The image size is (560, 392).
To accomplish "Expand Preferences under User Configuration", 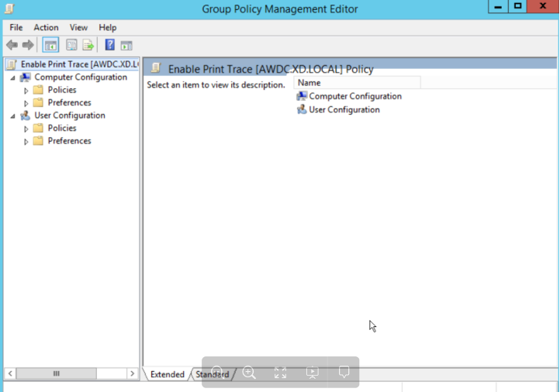I will click(x=26, y=142).
